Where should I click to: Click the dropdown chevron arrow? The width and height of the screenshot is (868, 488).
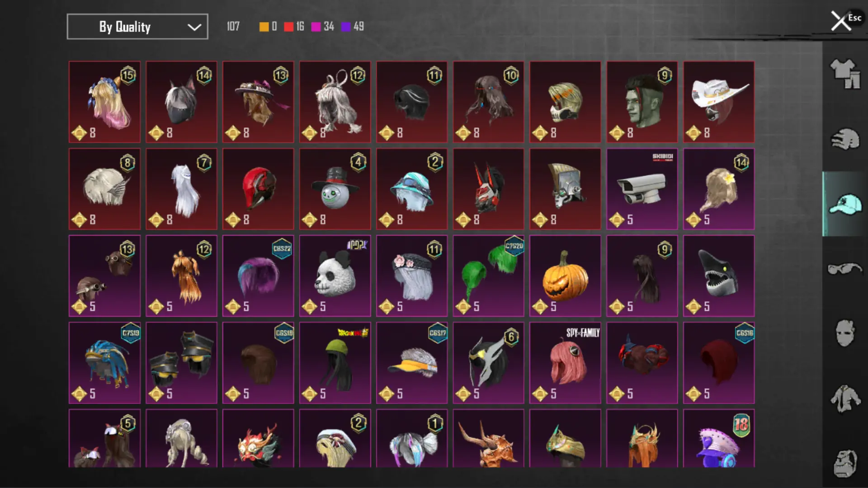[194, 27]
